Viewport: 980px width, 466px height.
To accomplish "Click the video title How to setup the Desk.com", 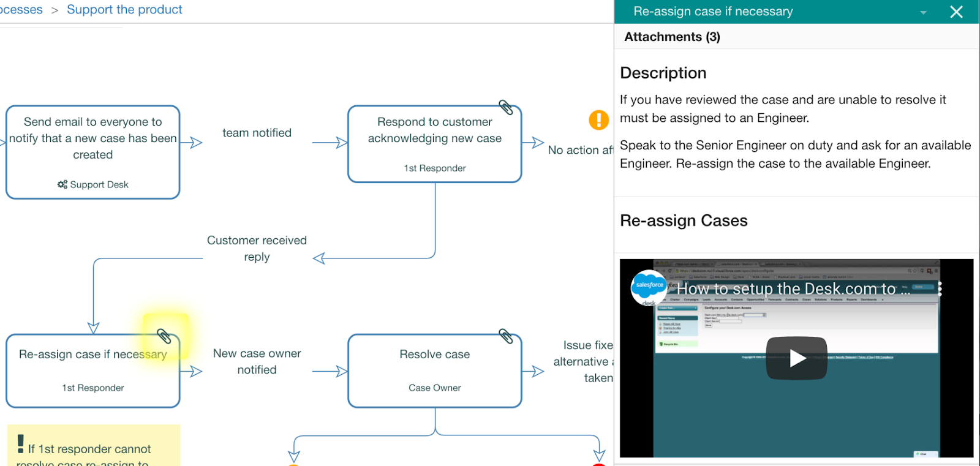I will [x=793, y=288].
